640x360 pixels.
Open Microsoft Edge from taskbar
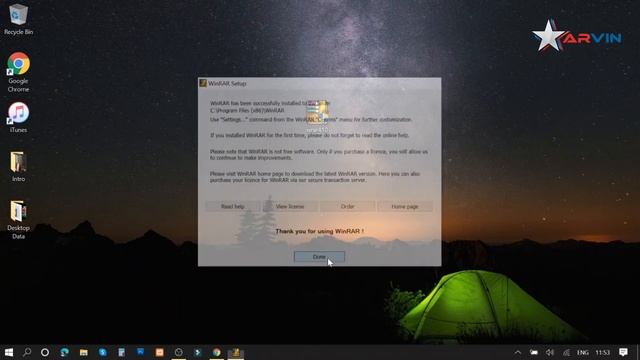pyautogui.click(x=64, y=352)
